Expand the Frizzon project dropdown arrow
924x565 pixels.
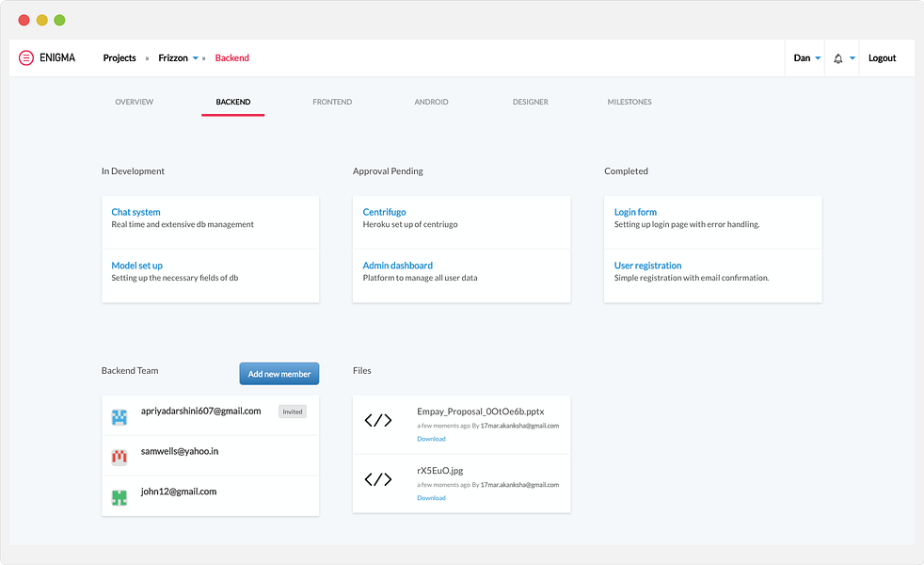196,57
